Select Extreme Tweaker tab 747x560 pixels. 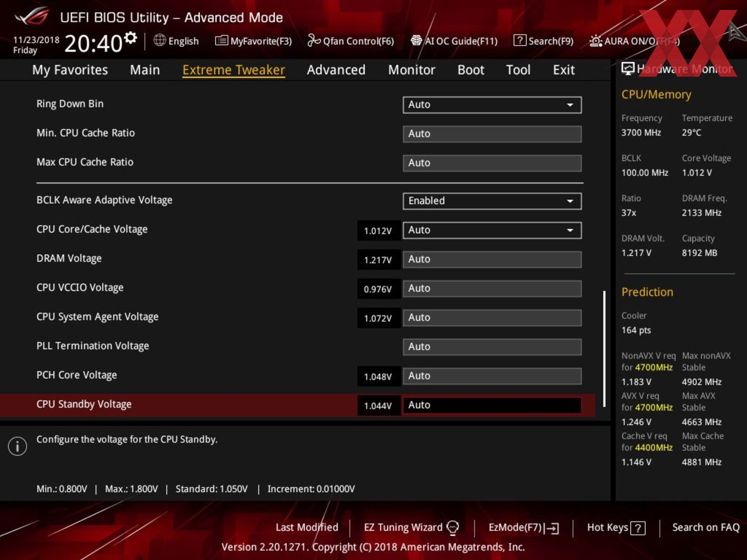(233, 70)
